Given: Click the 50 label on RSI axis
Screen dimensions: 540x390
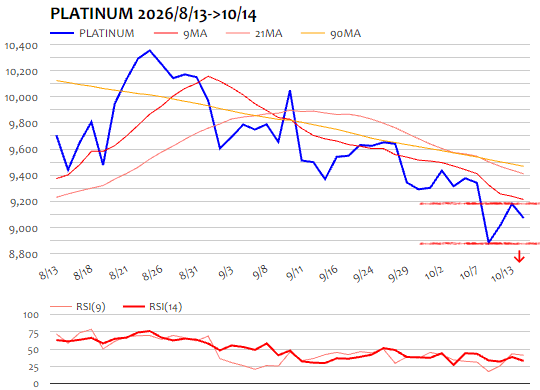Looking at the screenshot, I should coord(33,351).
